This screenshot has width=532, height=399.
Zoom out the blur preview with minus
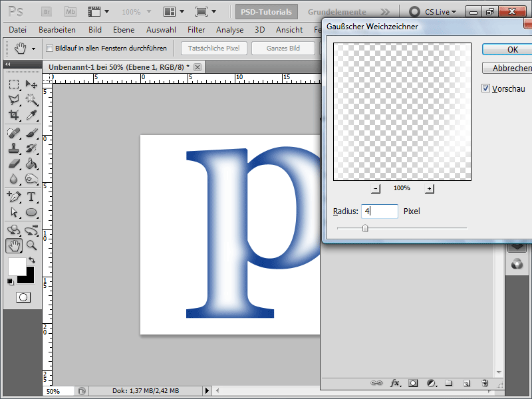(375, 188)
